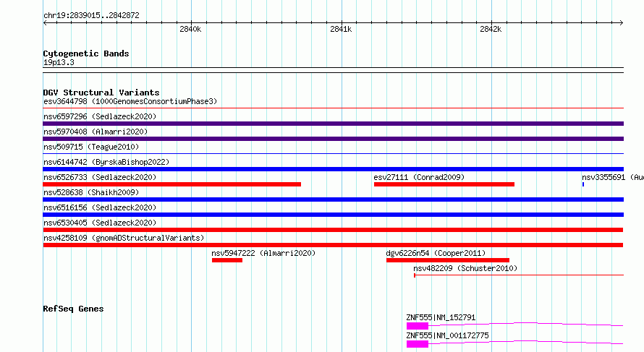Click the thin red line under nsv482209
Viewport: 644px width, 352px height.
pos(519,275)
